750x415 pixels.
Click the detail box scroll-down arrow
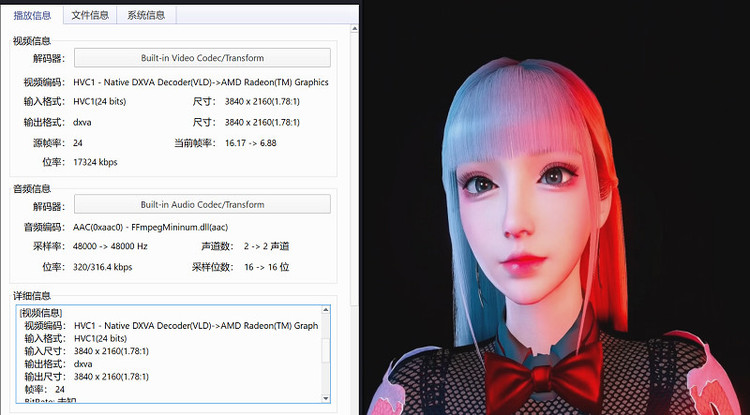pyautogui.click(x=326, y=398)
